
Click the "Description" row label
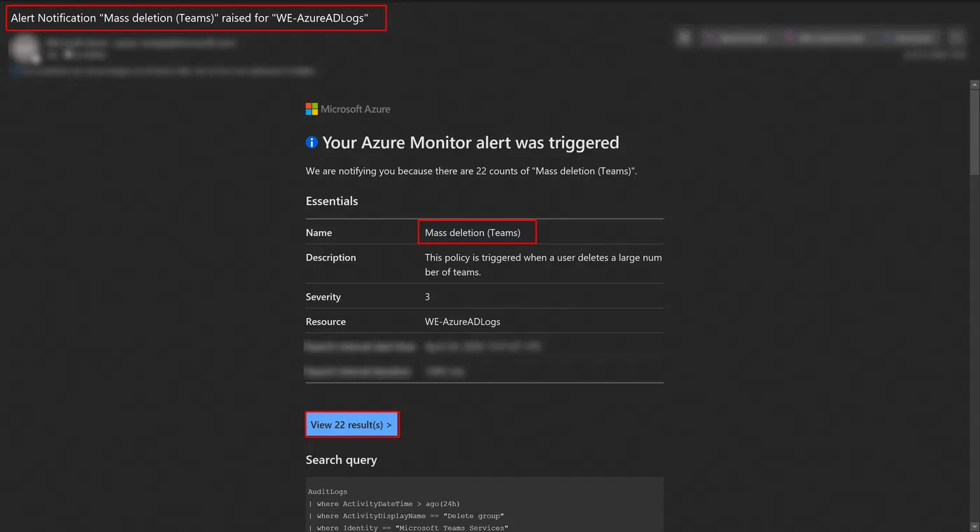pos(331,258)
